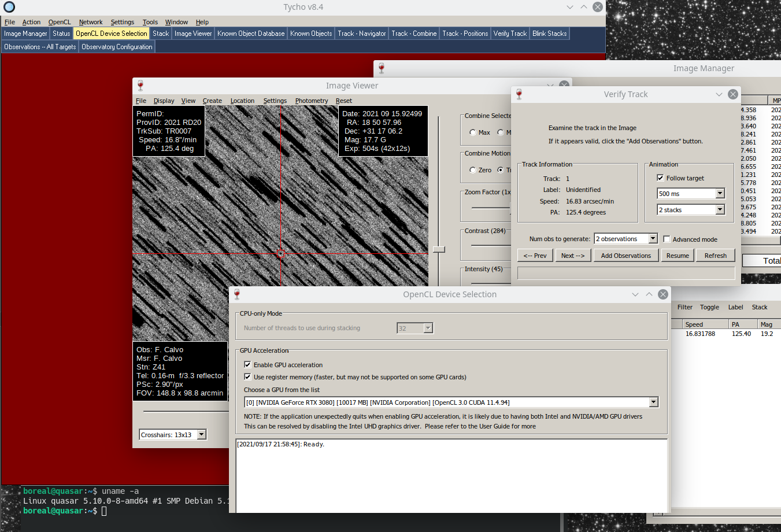Open the Reset menu in Image Viewer

pyautogui.click(x=344, y=101)
